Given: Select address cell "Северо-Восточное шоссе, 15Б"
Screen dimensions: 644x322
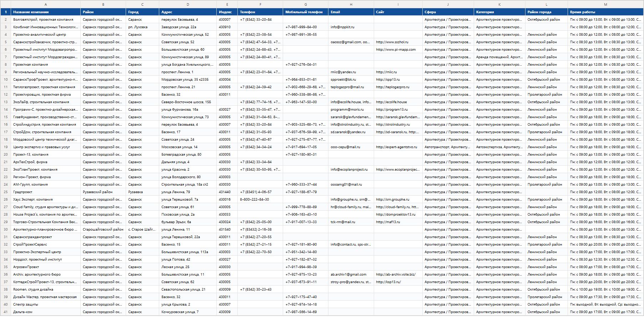Looking at the screenshot, I should click(188, 102).
